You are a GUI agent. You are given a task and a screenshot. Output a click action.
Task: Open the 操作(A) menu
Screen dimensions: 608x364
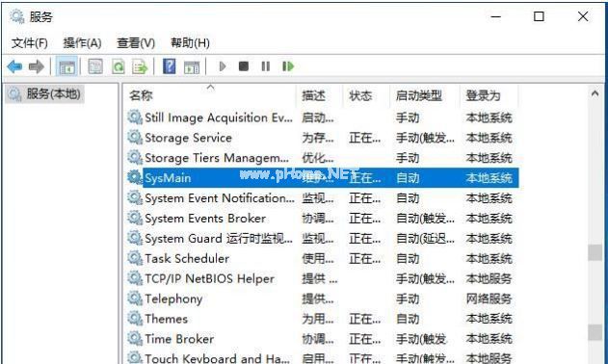tap(82, 42)
